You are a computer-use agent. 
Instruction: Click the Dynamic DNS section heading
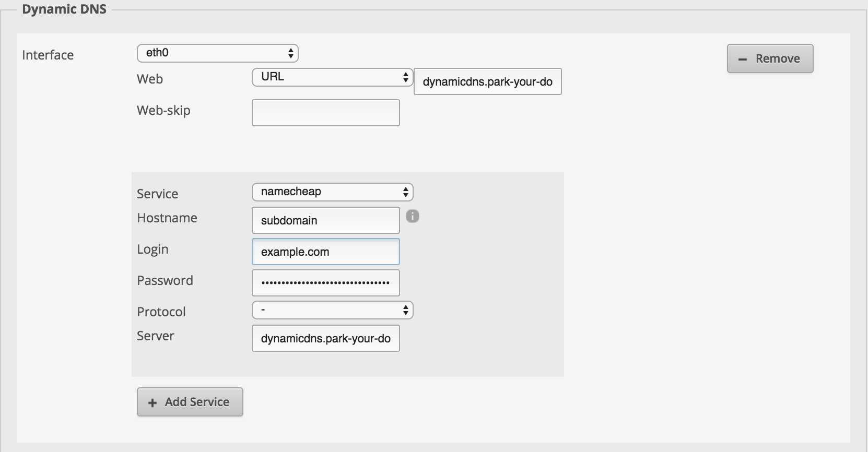pyautogui.click(x=64, y=8)
